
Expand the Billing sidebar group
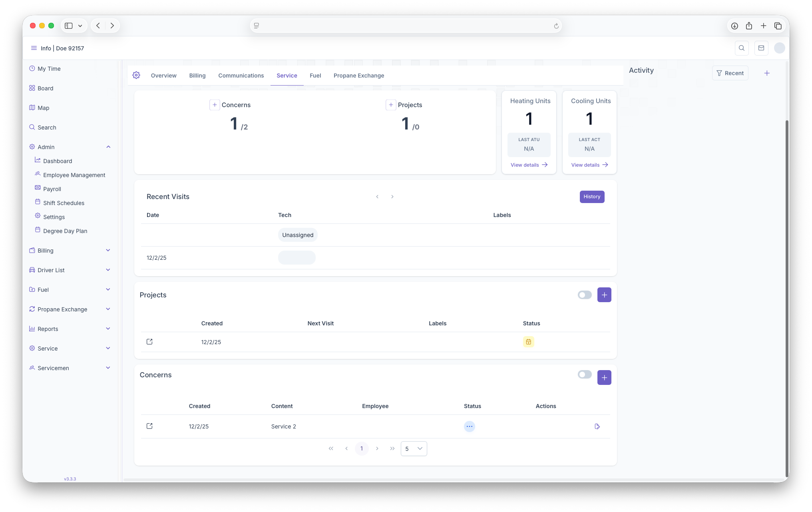[108, 251]
